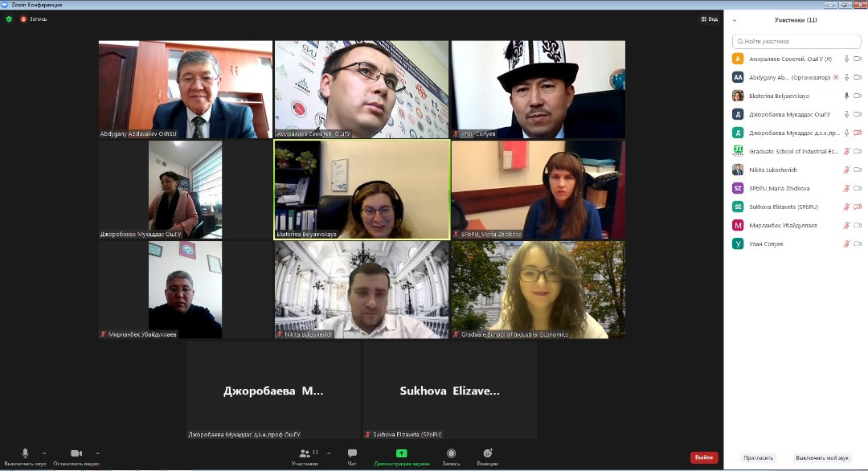Select Ekaterina Belyaevskaya in participants list
This screenshot has height=471, width=868.
(780, 96)
